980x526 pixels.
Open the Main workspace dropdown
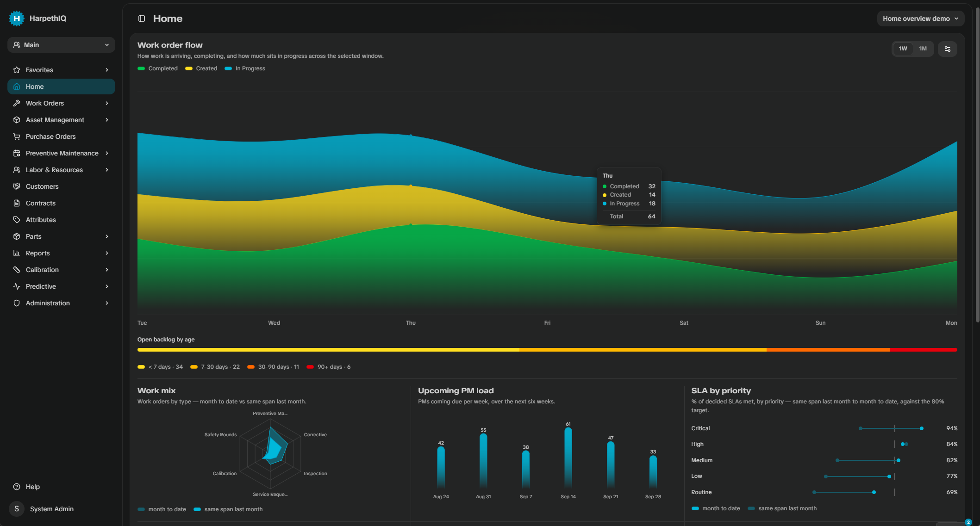(61, 45)
